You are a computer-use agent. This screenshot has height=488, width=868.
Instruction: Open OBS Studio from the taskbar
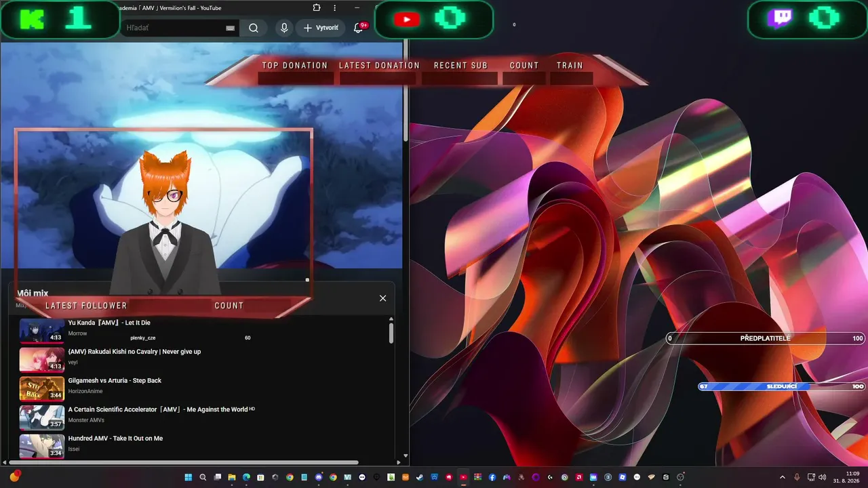click(x=681, y=477)
